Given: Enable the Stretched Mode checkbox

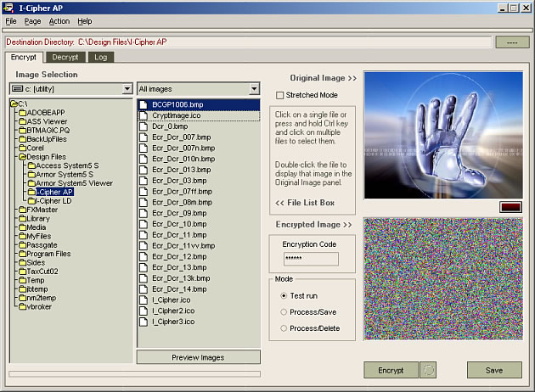Looking at the screenshot, I should click(280, 95).
